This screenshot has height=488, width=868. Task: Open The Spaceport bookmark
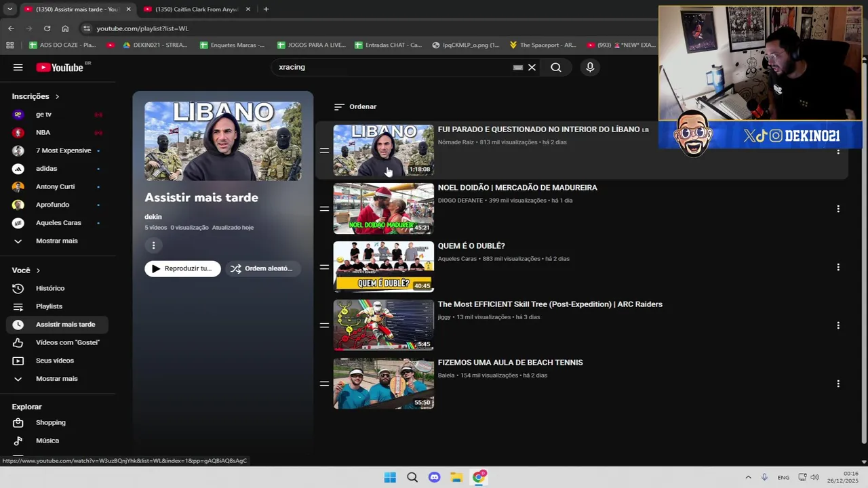pos(542,45)
